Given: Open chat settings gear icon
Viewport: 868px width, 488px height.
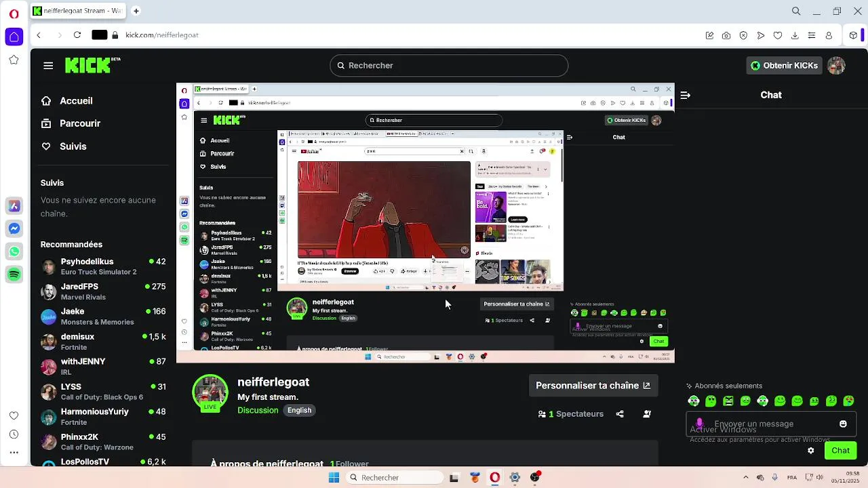Looking at the screenshot, I should tap(810, 451).
